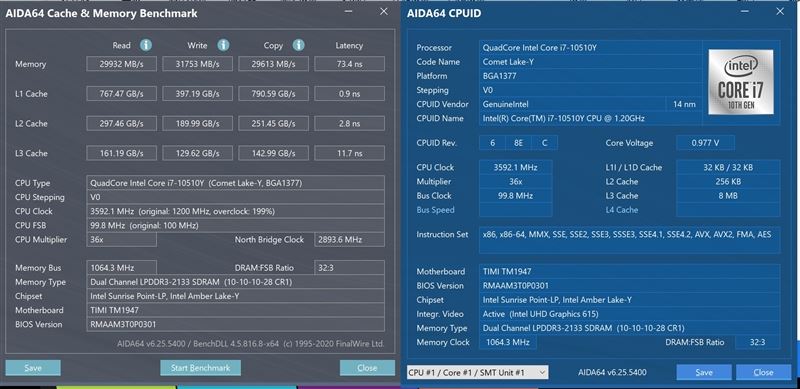Select Memory Copy value 29613 MB/s

273,64
